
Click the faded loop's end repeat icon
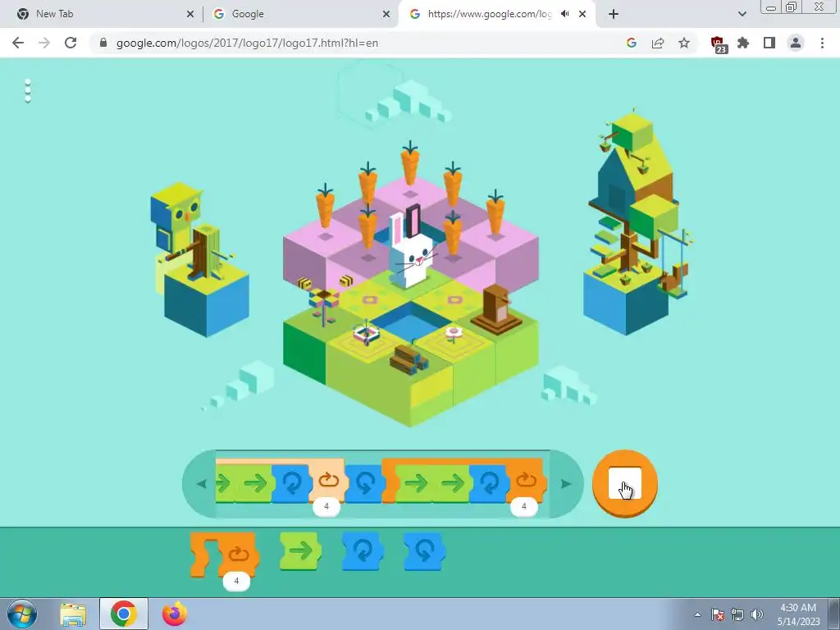coord(328,481)
